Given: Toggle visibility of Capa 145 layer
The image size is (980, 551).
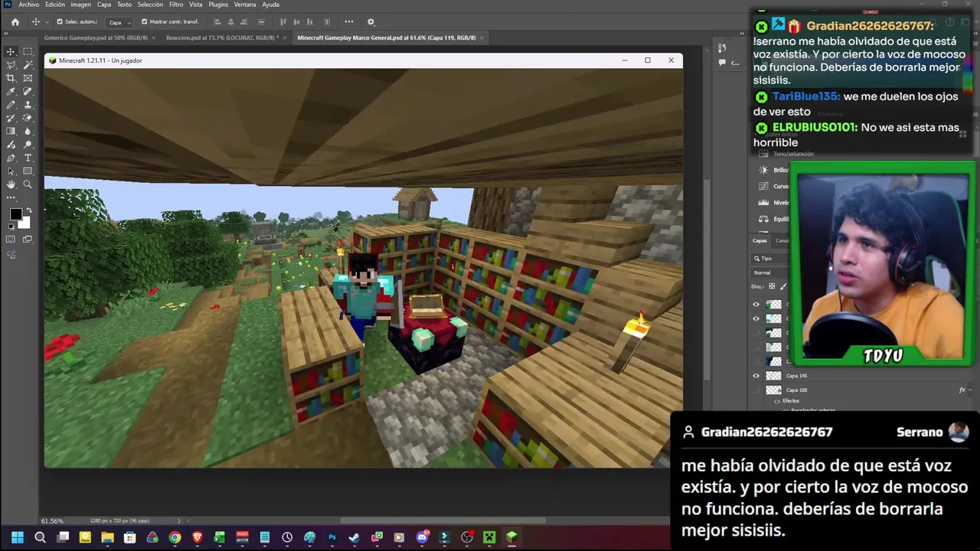Looking at the screenshot, I should [756, 376].
